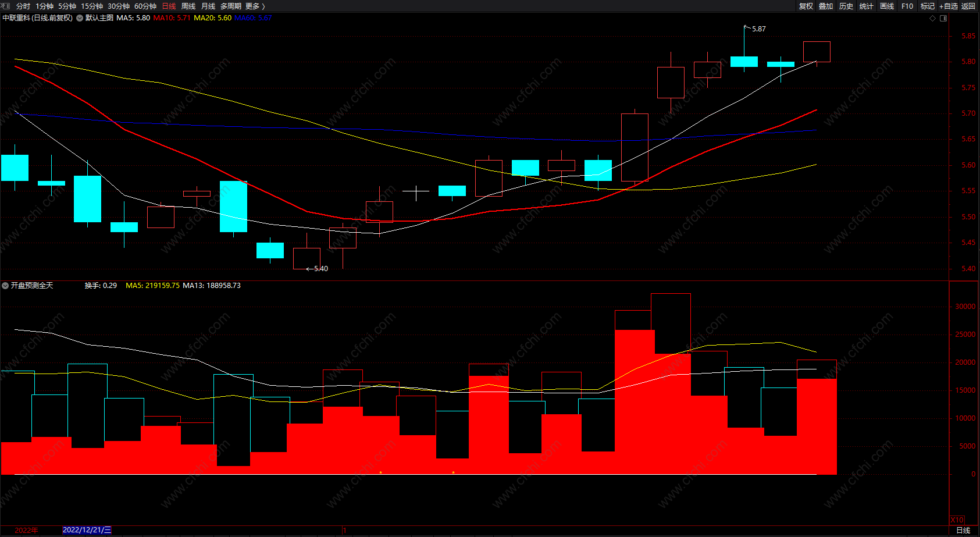This screenshot has height=537, width=980.
Task: Click the 标记 mark button
Action: [928, 6]
